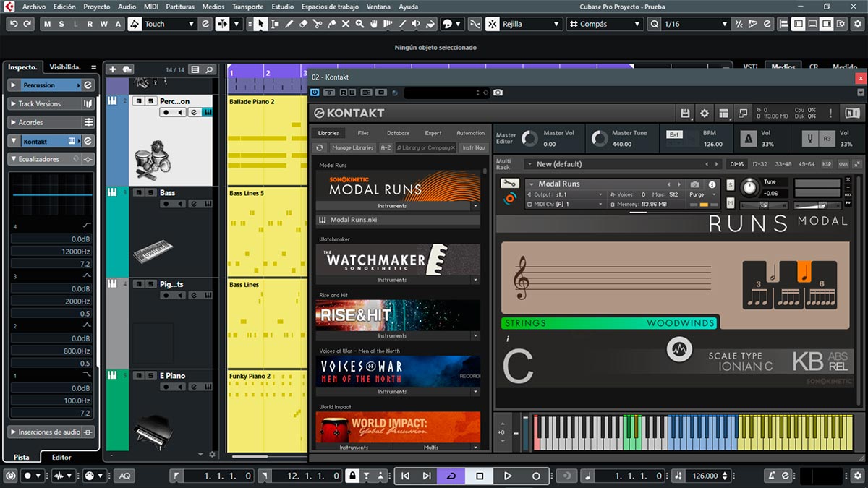Click the waveform circle button in Runs

click(678, 350)
